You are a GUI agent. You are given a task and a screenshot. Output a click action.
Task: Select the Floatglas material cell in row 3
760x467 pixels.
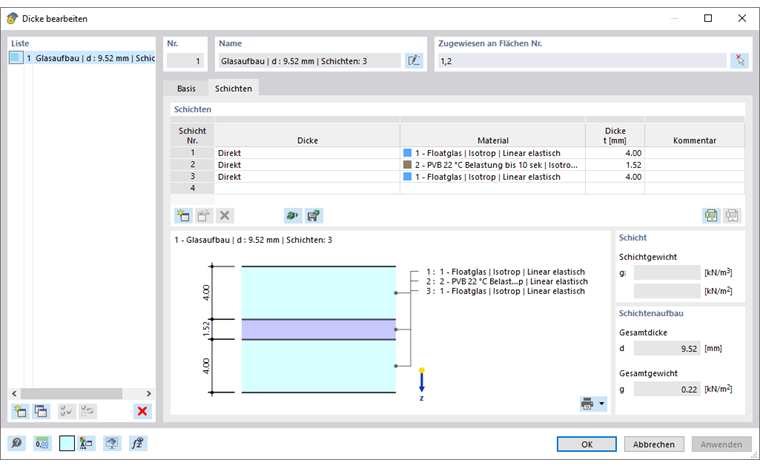492,177
